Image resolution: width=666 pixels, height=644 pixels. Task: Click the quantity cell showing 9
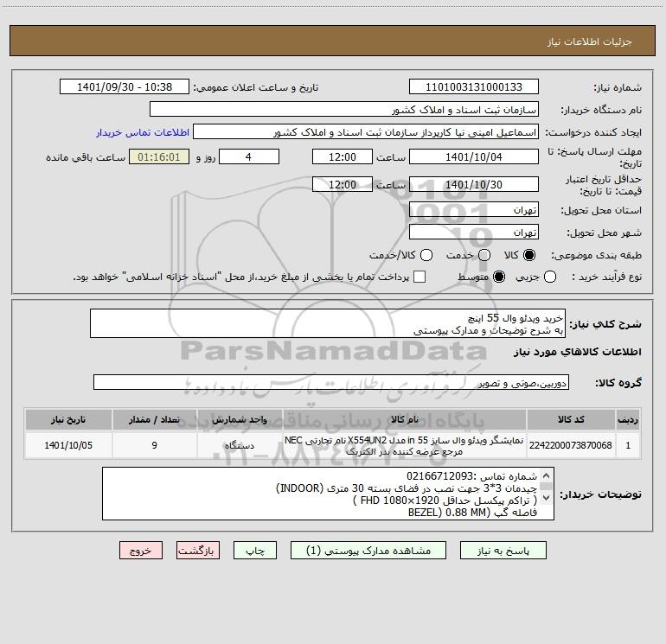[x=155, y=445]
